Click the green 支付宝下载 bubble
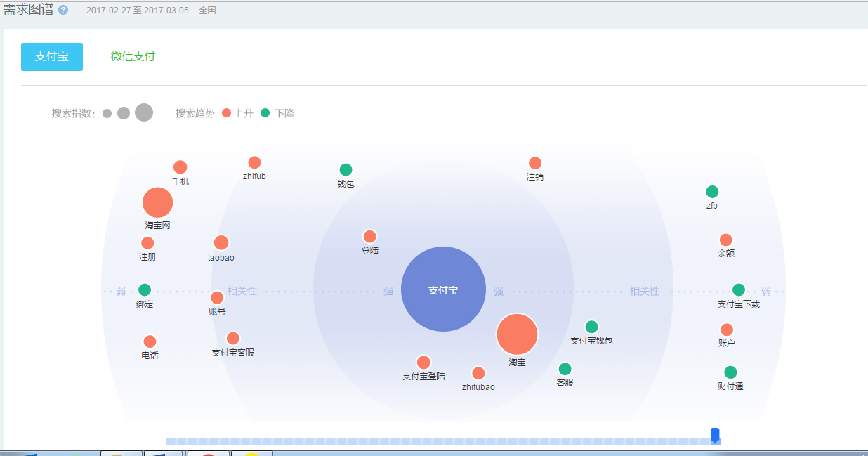The height and width of the screenshot is (456, 868). pos(739,289)
